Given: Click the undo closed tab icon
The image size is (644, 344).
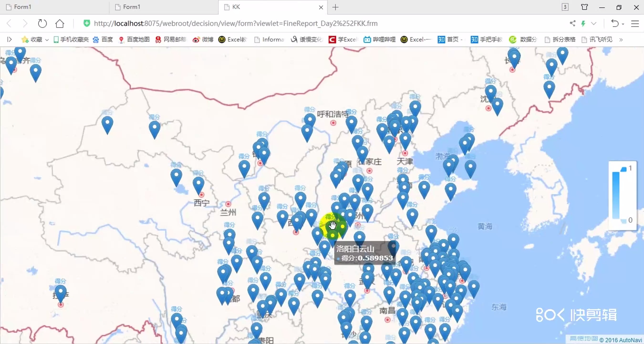Looking at the screenshot, I should pyautogui.click(x=614, y=23).
